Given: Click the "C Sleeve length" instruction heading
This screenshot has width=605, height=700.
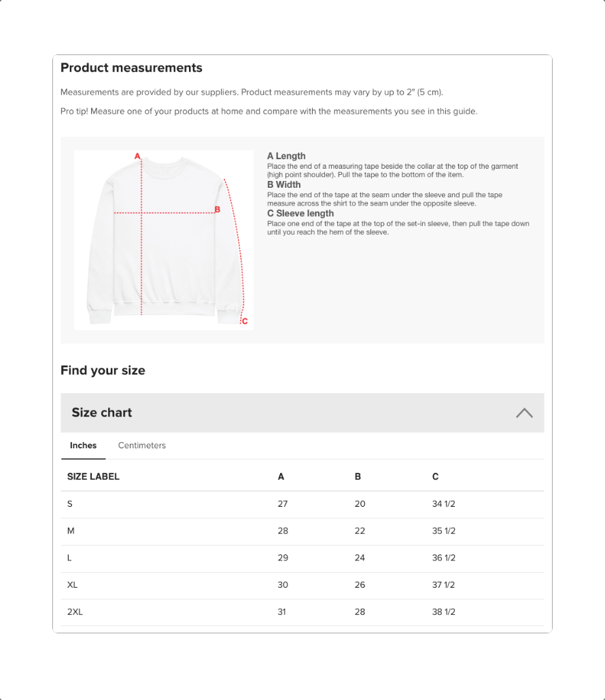Looking at the screenshot, I should coord(300,214).
